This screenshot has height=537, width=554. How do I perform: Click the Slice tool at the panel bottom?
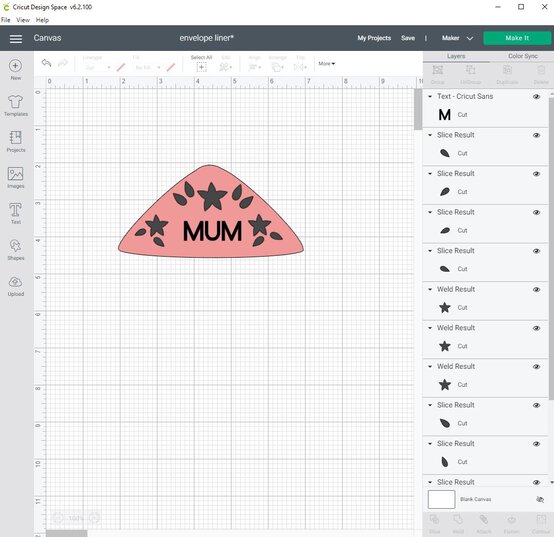[435, 524]
